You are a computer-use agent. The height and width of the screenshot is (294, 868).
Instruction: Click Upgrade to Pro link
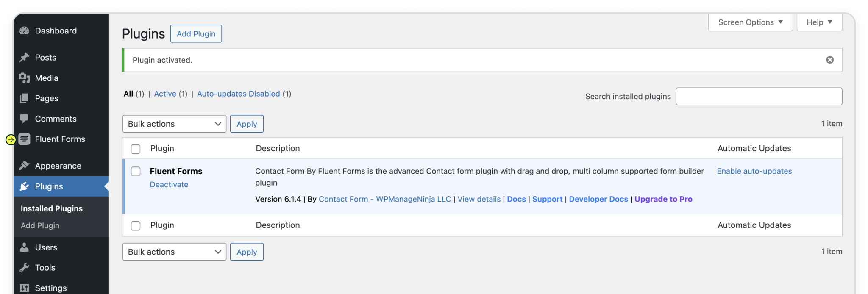[663, 199]
